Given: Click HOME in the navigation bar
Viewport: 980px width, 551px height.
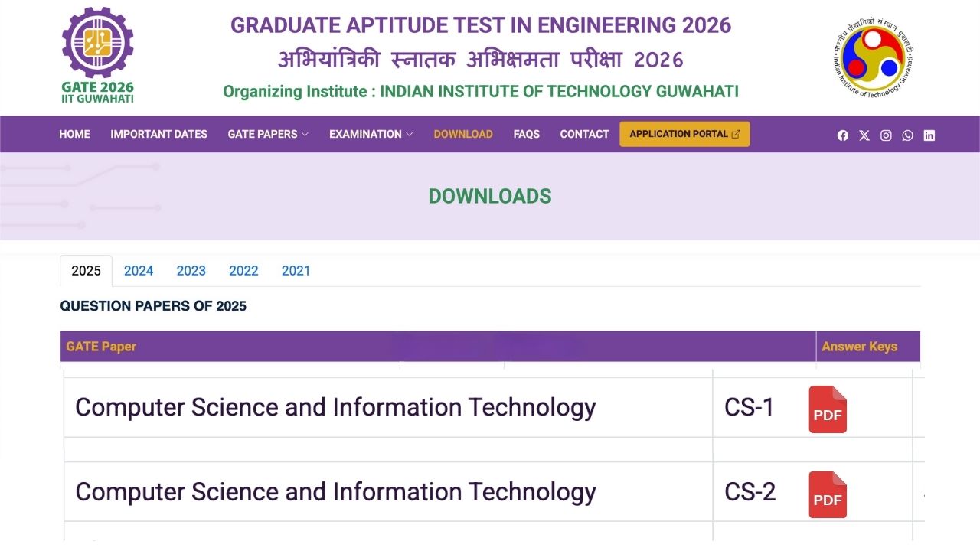Looking at the screenshot, I should 74,134.
